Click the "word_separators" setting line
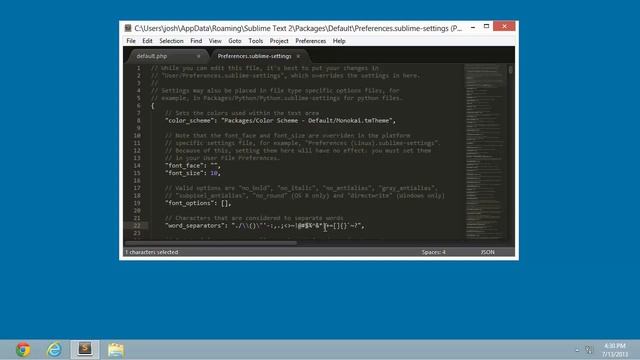This screenshot has height=360, width=640. [x=265, y=225]
